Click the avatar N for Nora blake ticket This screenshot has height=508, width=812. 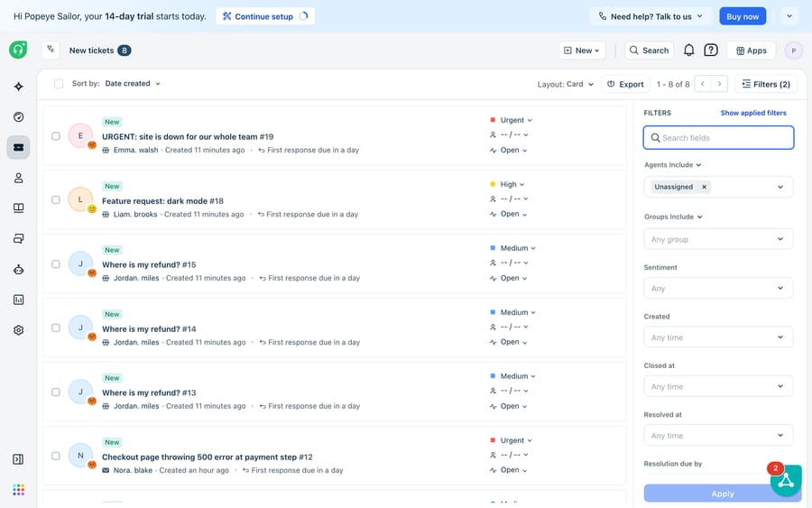(80, 456)
